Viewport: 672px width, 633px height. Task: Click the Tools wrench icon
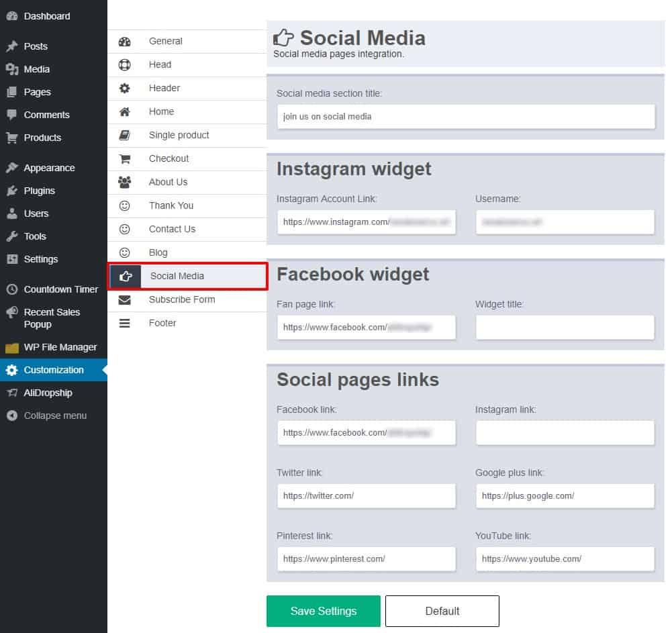pyautogui.click(x=12, y=236)
